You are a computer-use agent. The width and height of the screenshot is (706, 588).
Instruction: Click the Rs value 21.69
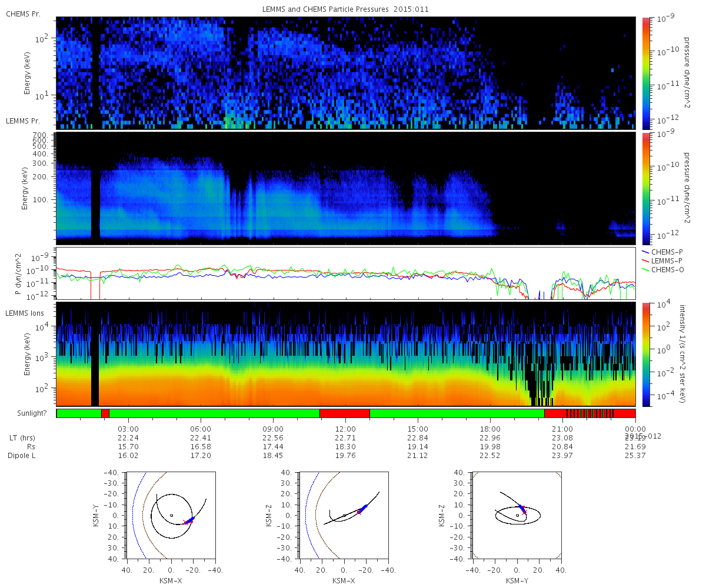pos(635,447)
